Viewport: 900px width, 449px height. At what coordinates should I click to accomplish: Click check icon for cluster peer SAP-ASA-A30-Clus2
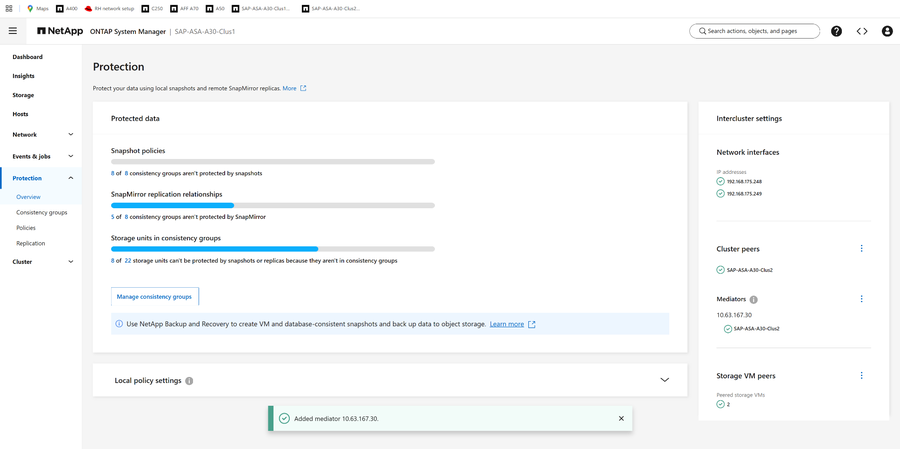[720, 269]
